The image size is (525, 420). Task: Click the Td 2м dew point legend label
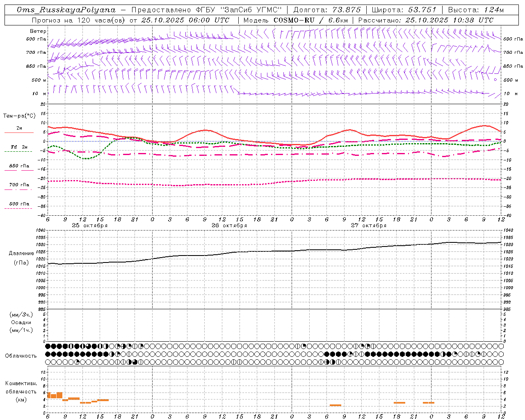pos(19,147)
